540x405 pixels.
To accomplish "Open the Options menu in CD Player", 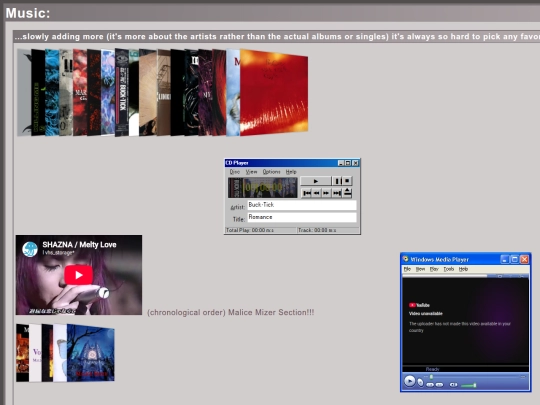I will (x=271, y=172).
